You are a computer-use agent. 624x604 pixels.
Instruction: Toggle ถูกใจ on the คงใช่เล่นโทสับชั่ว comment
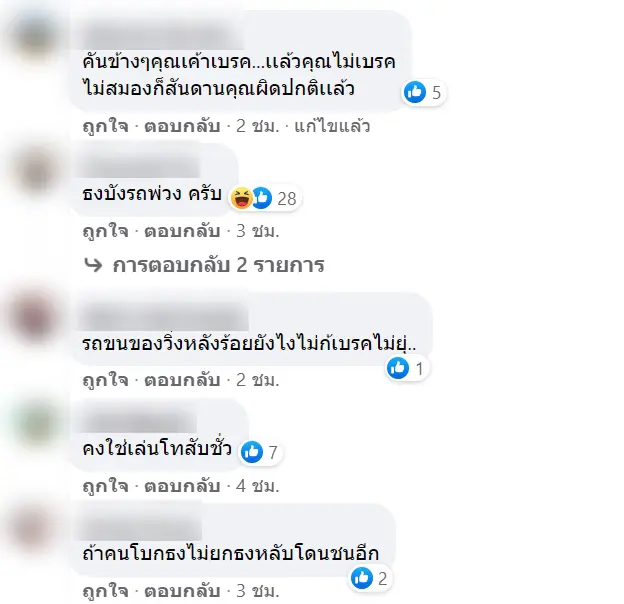pyautogui.click(x=105, y=486)
